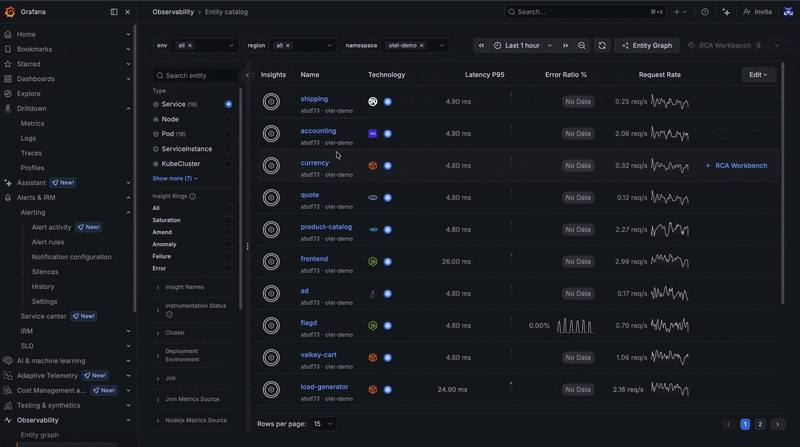This screenshot has width=800, height=447.
Task: Select the KubeCluster type radio button
Action: 229,164
